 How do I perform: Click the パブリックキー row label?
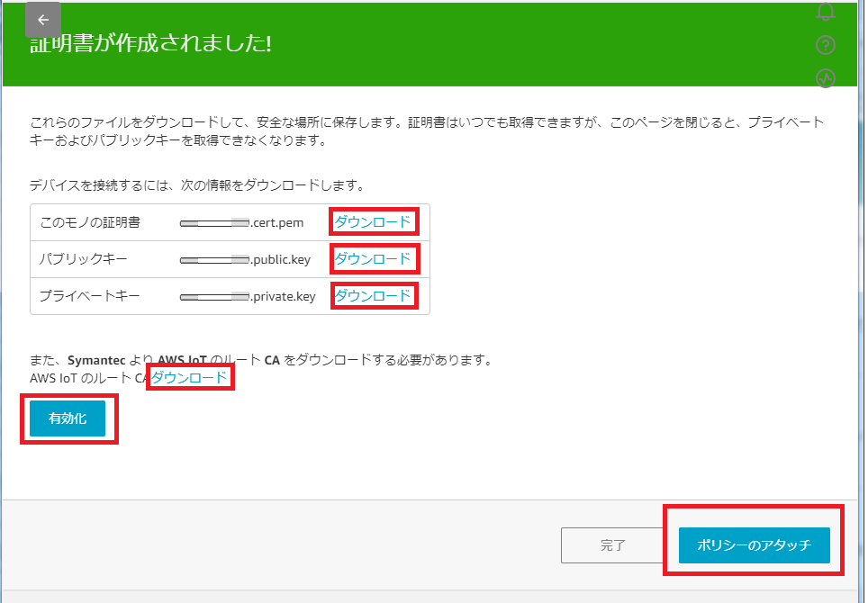click(83, 259)
